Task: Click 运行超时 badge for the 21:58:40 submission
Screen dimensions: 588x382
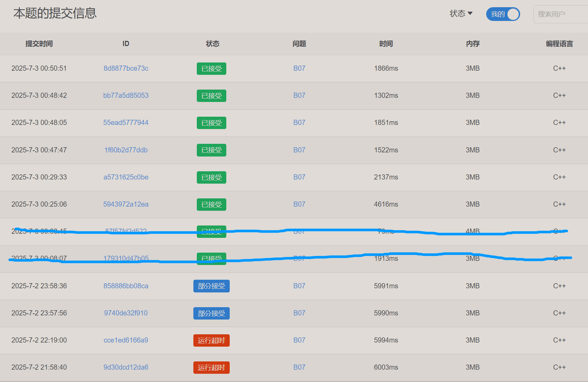Action: [211, 368]
